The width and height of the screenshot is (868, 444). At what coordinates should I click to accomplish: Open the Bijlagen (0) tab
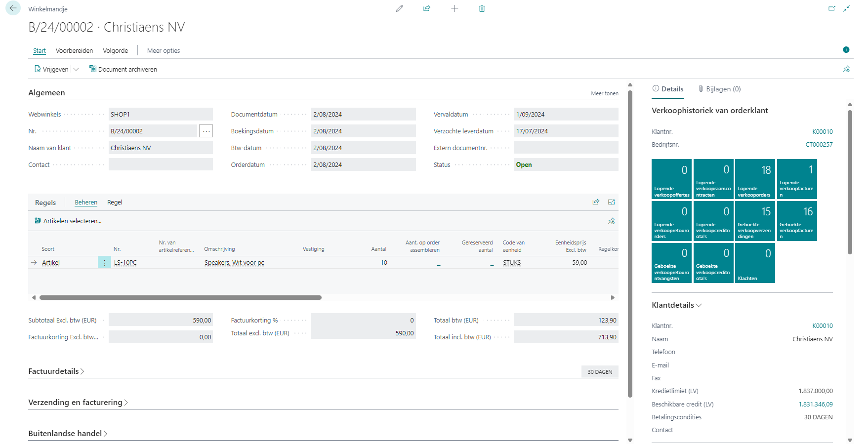pyautogui.click(x=719, y=89)
